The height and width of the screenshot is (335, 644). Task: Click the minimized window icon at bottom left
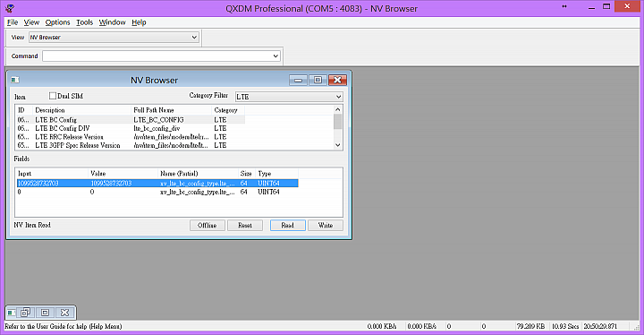point(12,313)
